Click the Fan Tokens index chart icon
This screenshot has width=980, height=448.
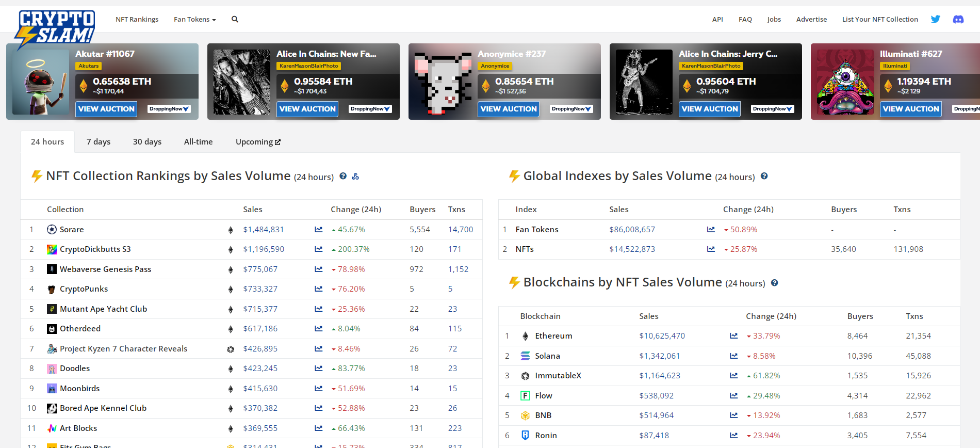click(x=711, y=230)
